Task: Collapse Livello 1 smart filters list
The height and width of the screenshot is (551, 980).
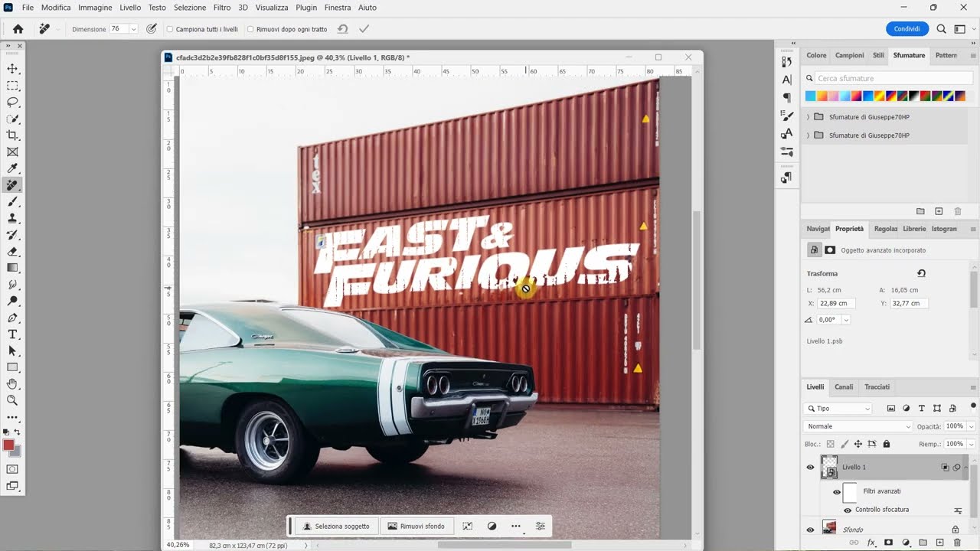Action: pyautogui.click(x=965, y=467)
